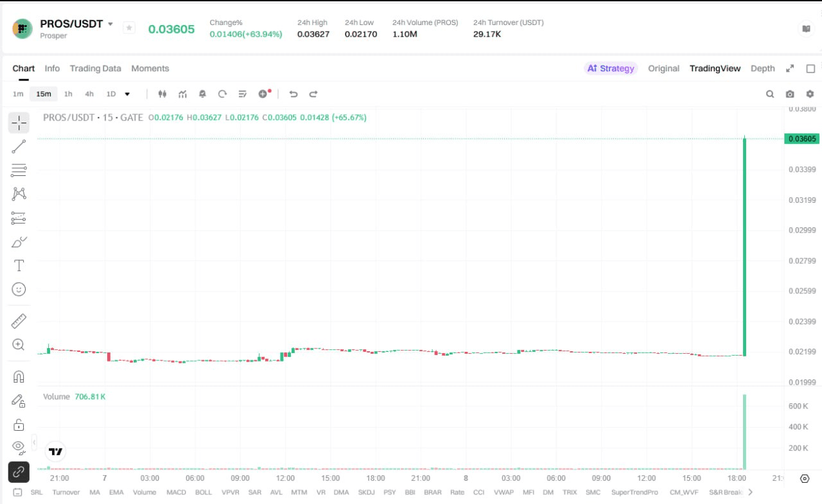Screen dimensions: 822x504
Task: Click the tall volume bar at 18:00
Action: pyautogui.click(x=744, y=431)
